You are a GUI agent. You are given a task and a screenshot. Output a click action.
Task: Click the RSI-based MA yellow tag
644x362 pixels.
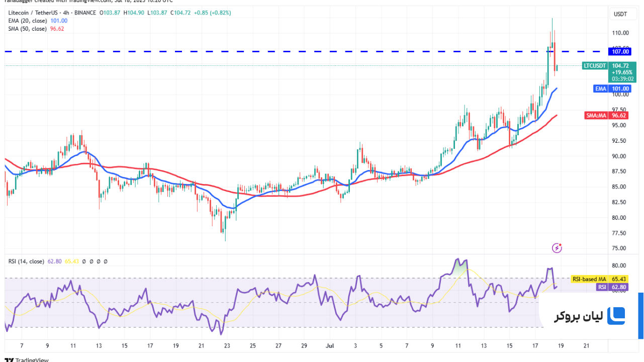point(589,279)
